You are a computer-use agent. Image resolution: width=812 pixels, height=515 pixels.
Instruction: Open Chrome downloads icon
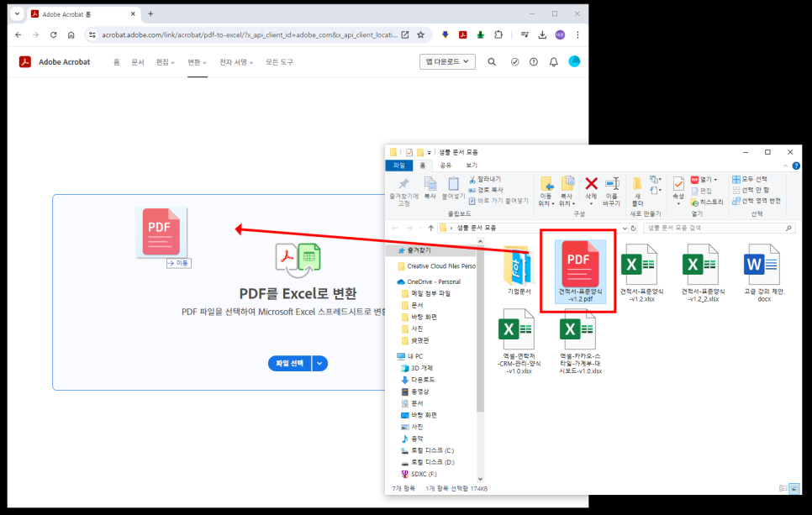coord(542,34)
